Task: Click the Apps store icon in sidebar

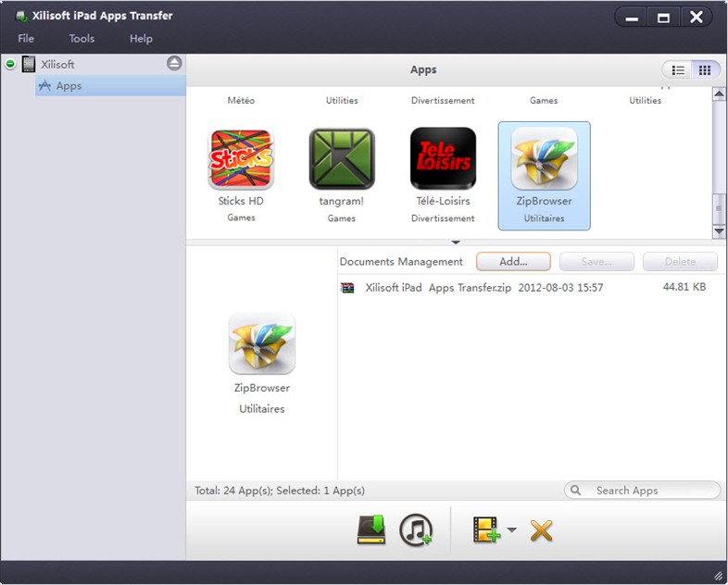Action: point(44,85)
